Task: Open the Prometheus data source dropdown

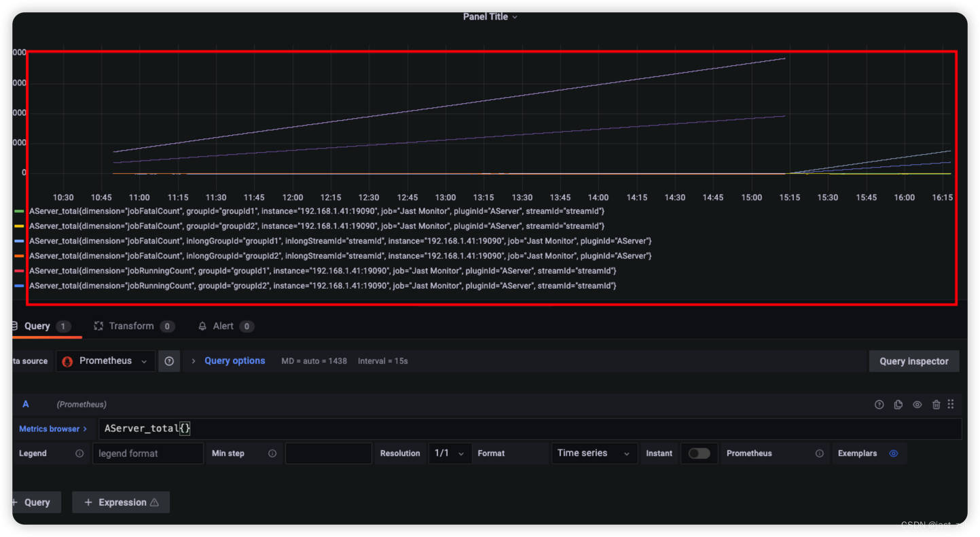Action: (x=105, y=361)
